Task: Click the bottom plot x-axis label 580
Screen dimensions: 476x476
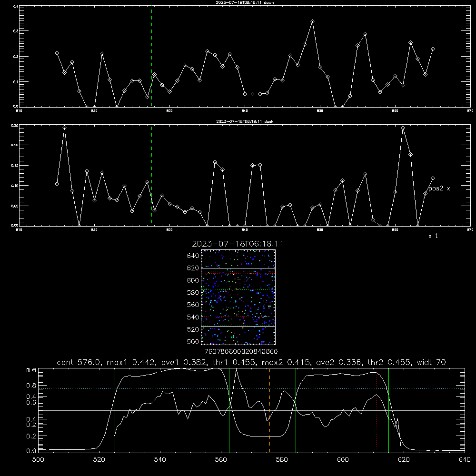Action: 282,460
